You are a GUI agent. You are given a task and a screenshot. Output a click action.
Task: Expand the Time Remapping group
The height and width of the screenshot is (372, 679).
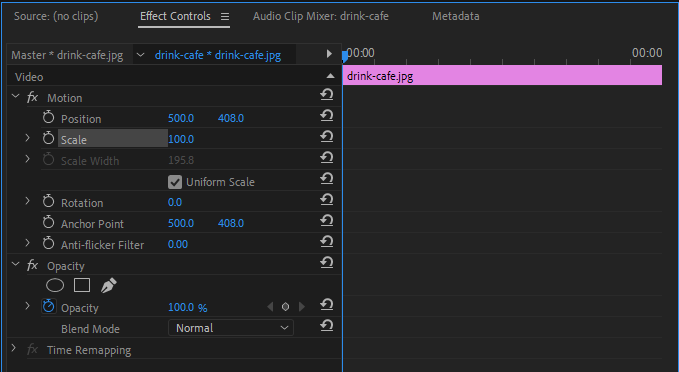[14, 348]
